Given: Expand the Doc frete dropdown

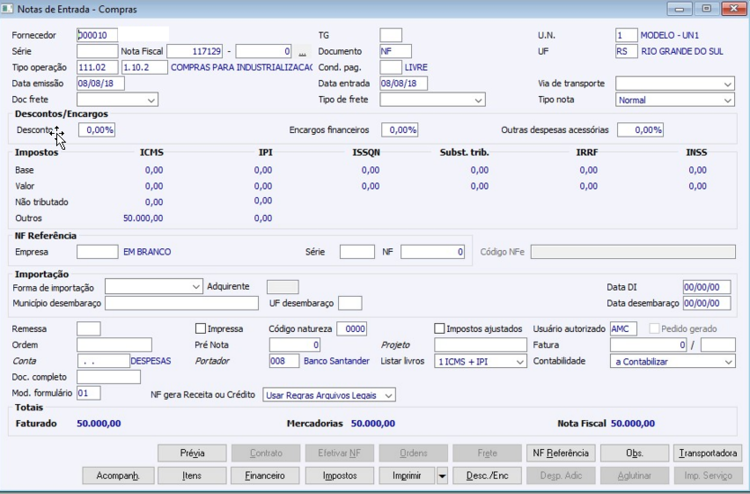Looking at the screenshot, I should pos(117,99).
